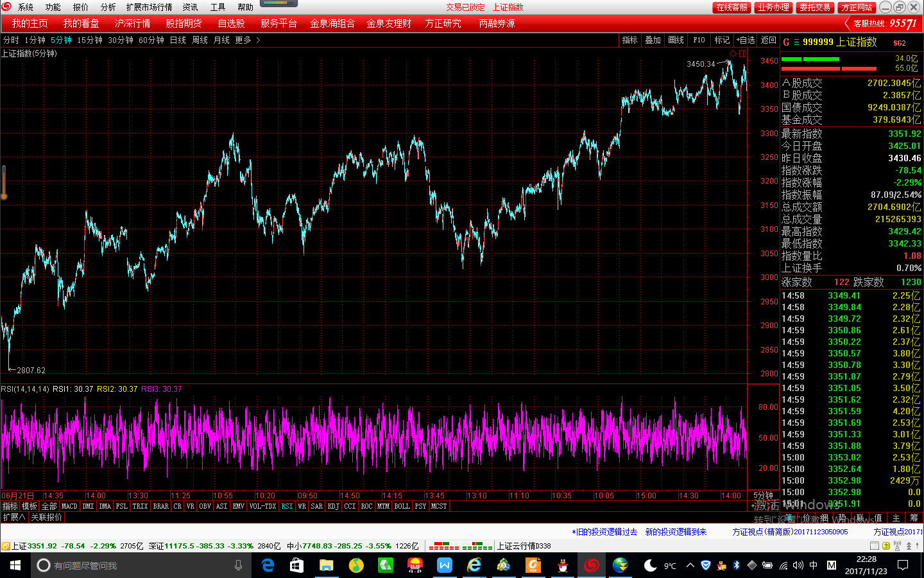Click the red diamond icon above the chart
924x578 pixels.
(733, 53)
